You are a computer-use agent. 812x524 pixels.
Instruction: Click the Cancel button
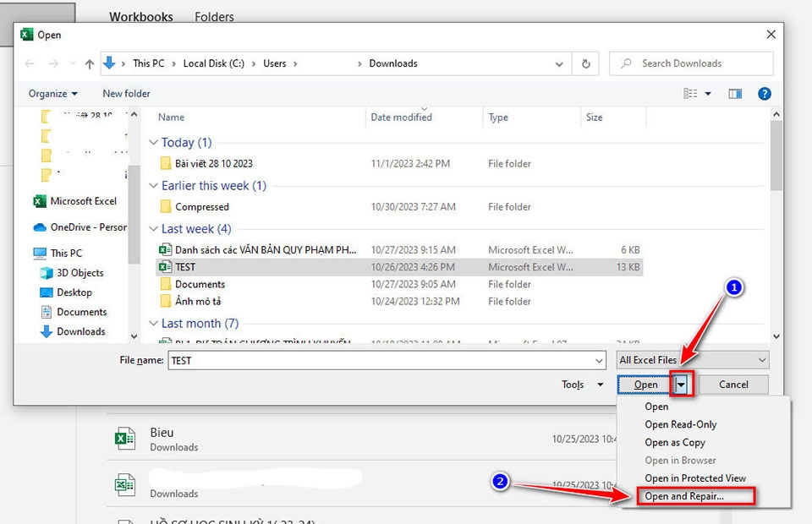[x=733, y=385]
